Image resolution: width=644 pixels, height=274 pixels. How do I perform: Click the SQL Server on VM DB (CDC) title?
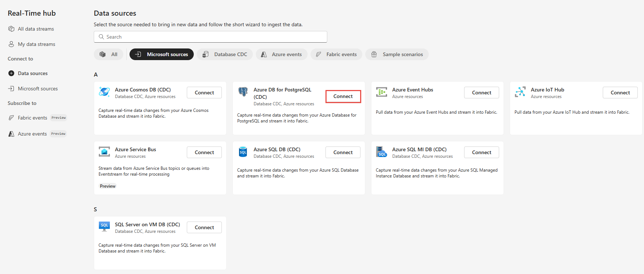click(x=147, y=224)
